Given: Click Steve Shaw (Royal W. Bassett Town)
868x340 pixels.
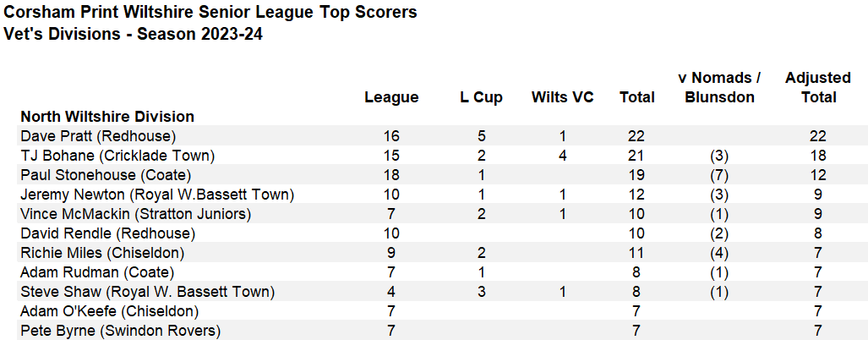Looking at the screenshot, I should [148, 292].
